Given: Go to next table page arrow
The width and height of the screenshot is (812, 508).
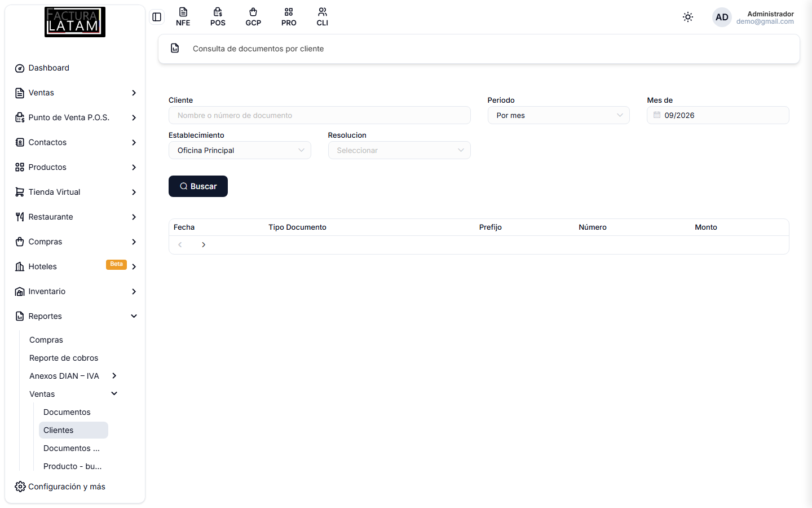Looking at the screenshot, I should tap(204, 245).
